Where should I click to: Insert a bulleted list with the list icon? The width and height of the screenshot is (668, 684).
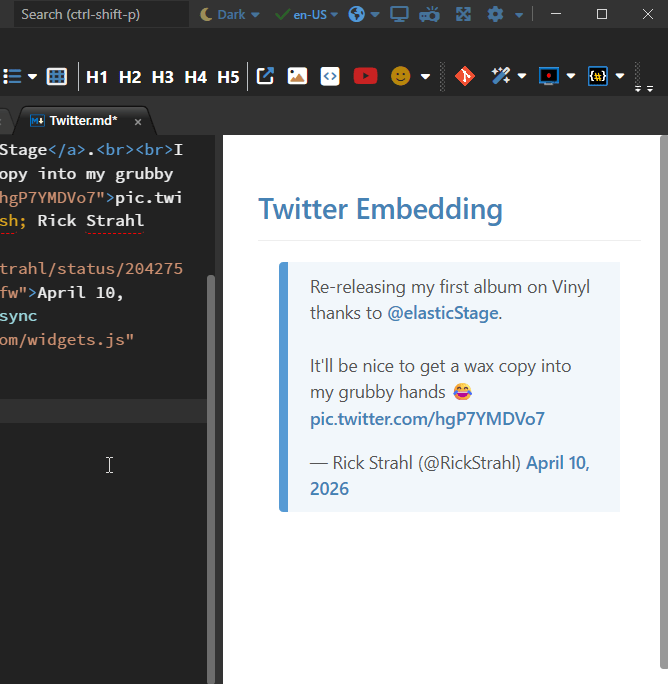tap(12, 76)
